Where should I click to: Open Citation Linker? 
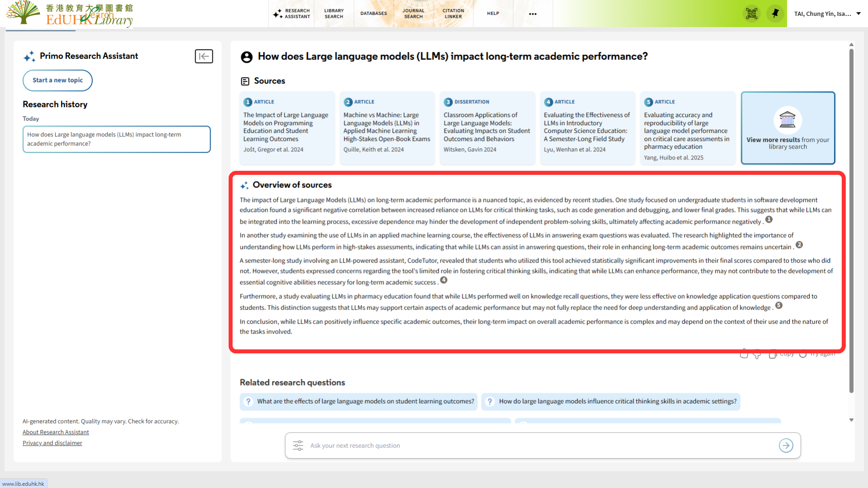pos(453,14)
